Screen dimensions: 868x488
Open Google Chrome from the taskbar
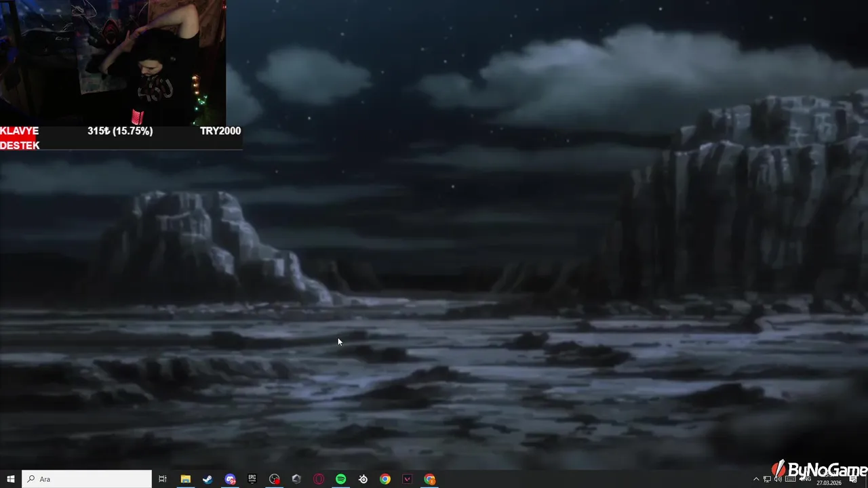tap(385, 479)
